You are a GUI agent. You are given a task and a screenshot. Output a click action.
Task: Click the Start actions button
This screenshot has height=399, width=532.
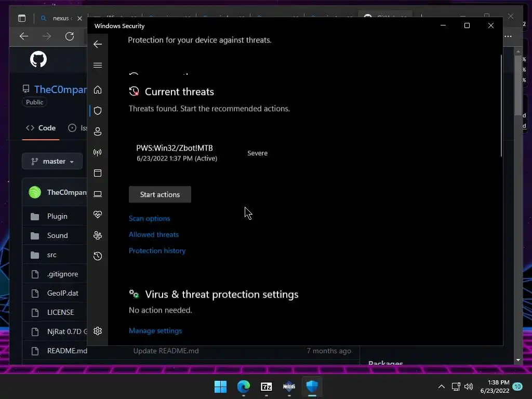(x=160, y=194)
